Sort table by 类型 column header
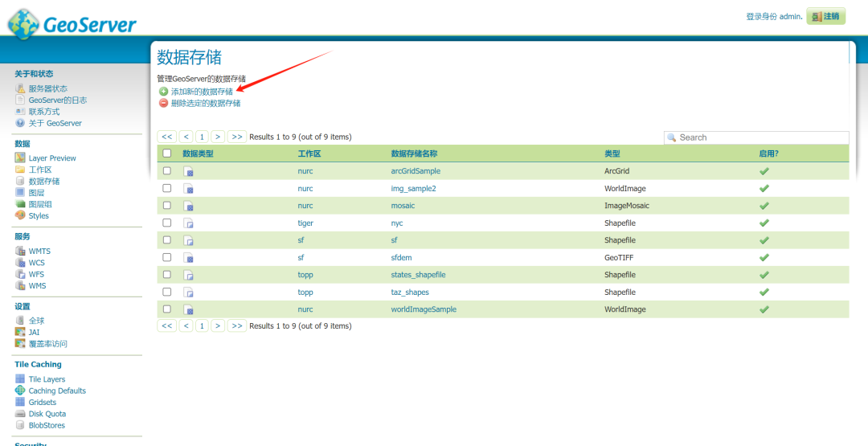This screenshot has height=446, width=868. pos(612,153)
